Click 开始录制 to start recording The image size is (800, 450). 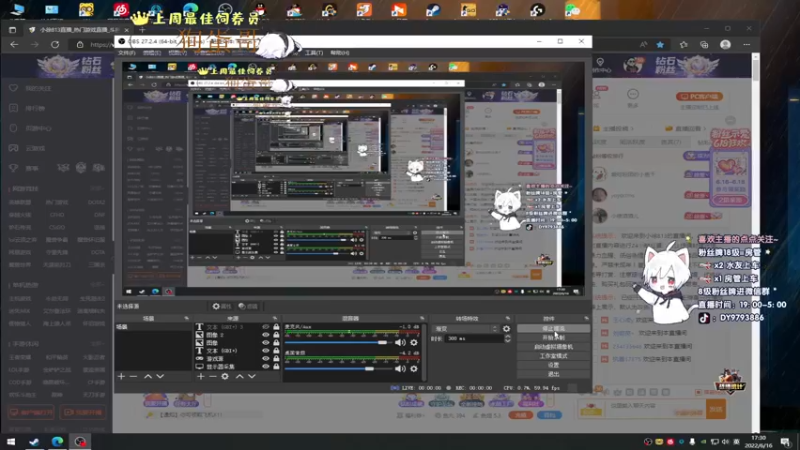(554, 338)
